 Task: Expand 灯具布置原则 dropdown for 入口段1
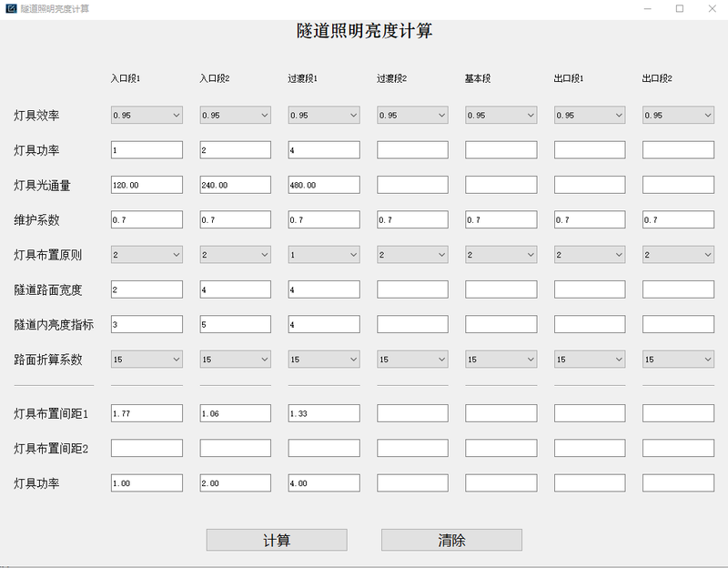point(147,255)
